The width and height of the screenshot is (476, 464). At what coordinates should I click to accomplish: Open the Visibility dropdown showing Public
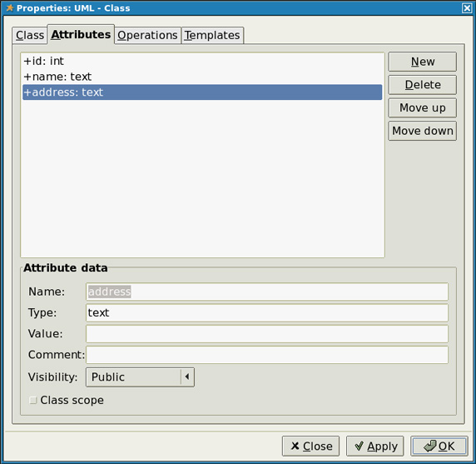[x=140, y=377]
